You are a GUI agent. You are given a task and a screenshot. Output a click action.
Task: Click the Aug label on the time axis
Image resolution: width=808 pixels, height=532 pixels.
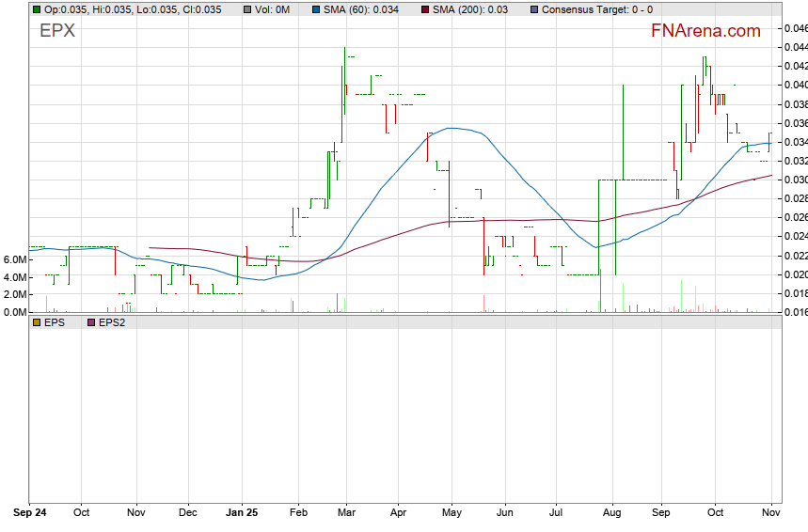[x=612, y=514]
